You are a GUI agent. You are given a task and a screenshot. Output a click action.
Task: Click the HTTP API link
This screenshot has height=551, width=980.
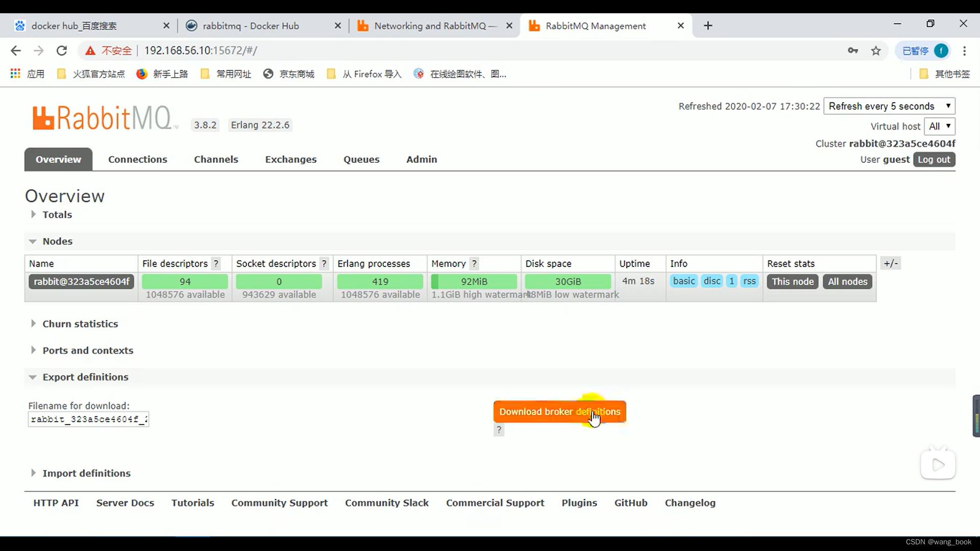pos(56,503)
